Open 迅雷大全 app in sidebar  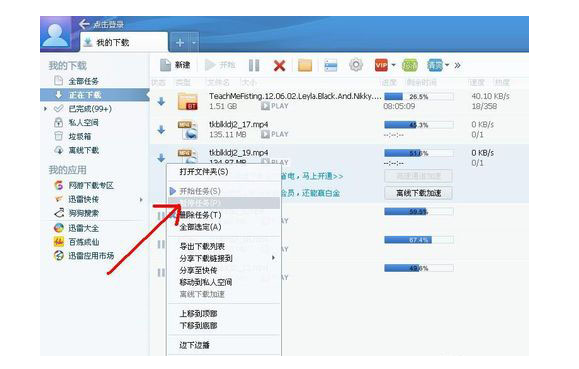coord(83,228)
